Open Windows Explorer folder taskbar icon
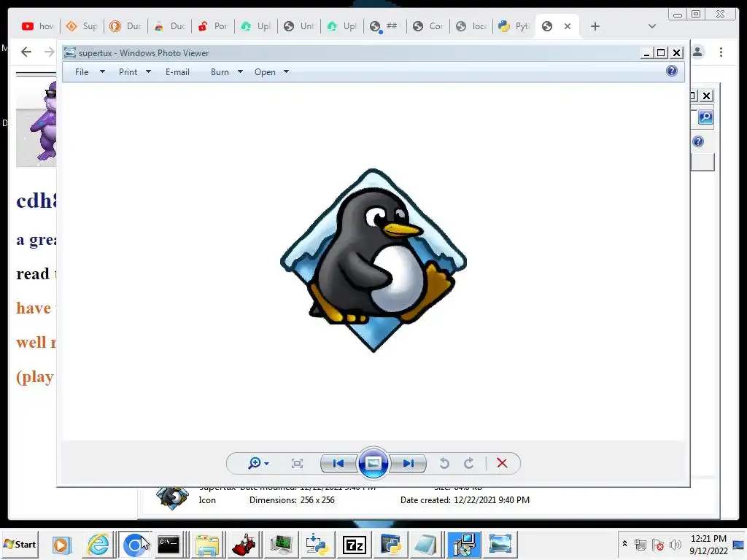This screenshot has height=560, width=747. (206, 544)
